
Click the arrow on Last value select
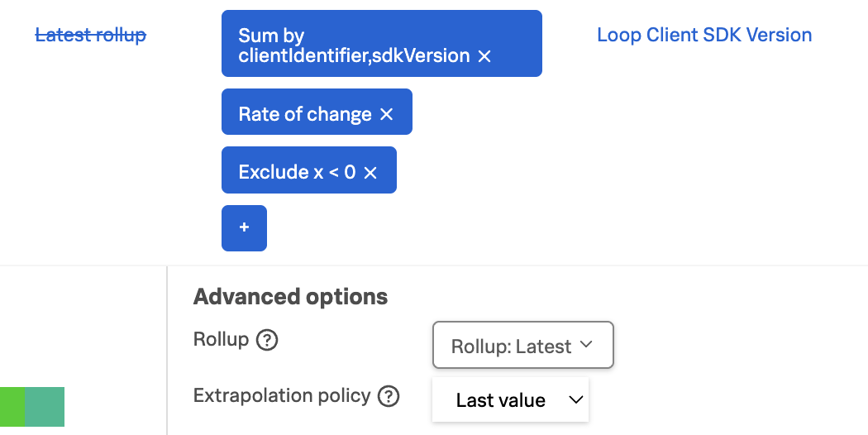[x=576, y=400]
